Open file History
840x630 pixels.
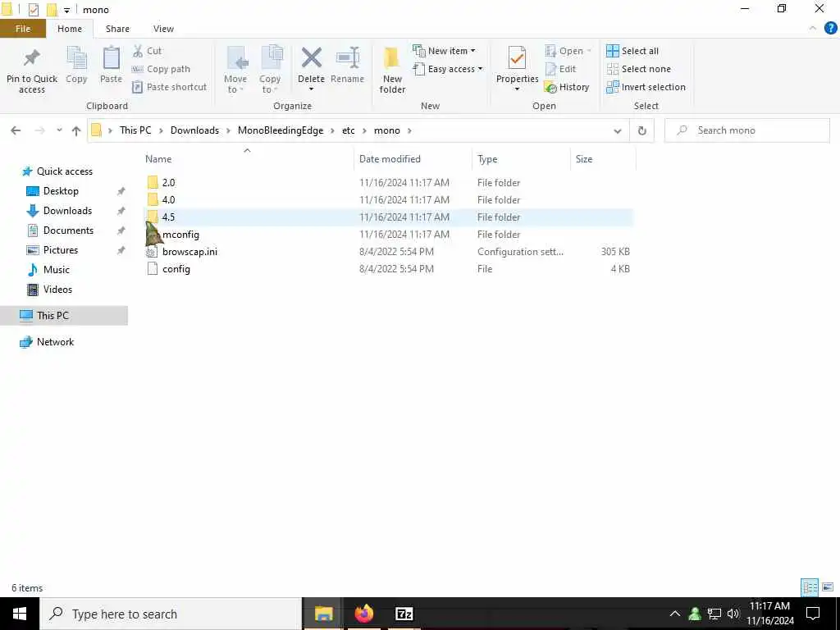(x=567, y=87)
